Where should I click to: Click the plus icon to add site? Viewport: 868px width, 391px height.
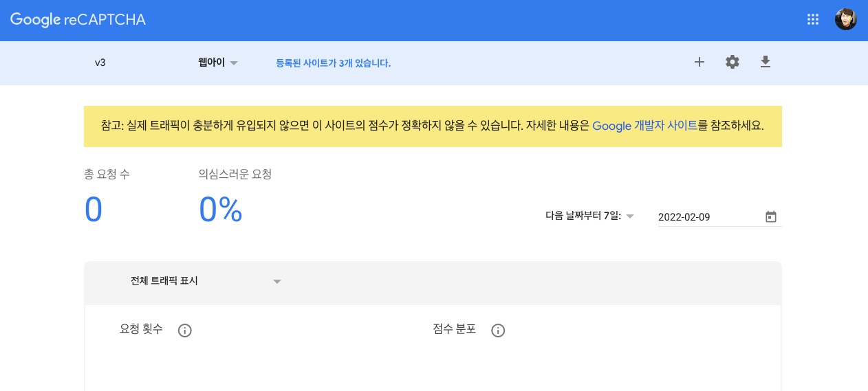click(x=699, y=63)
